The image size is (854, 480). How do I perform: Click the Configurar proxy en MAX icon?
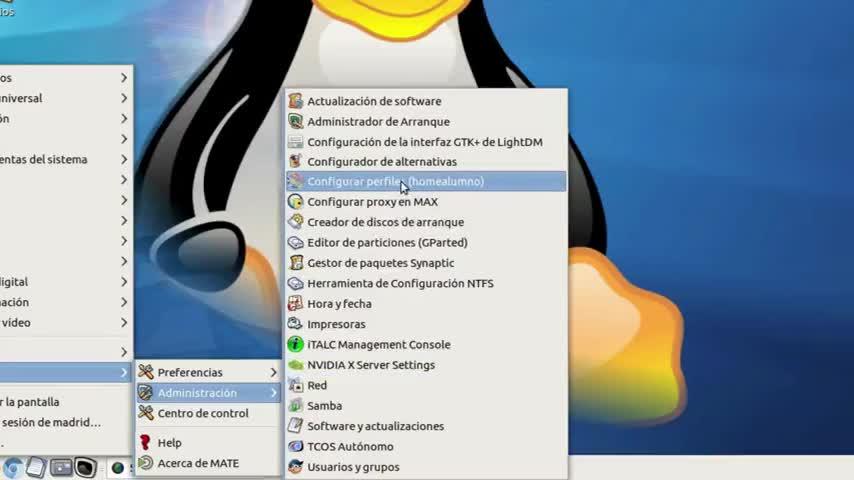click(x=295, y=202)
